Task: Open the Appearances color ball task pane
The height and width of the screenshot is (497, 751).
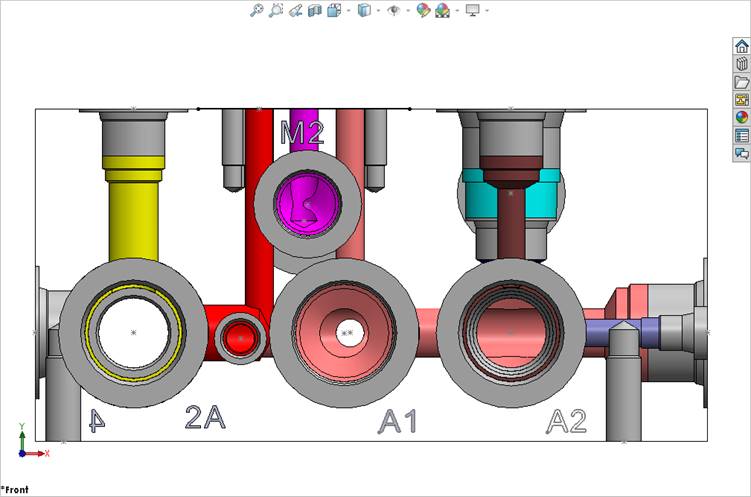Action: tap(741, 117)
